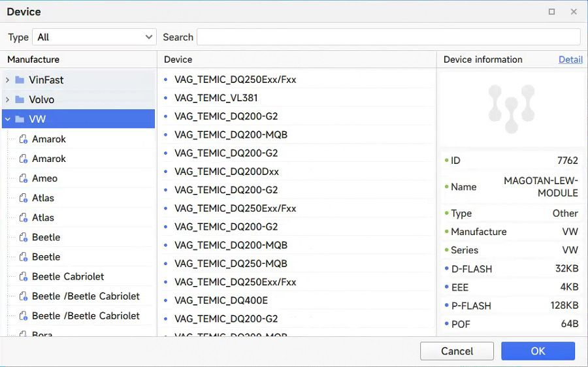Click the VinFast folder icon
588x367 pixels.
[x=20, y=80]
